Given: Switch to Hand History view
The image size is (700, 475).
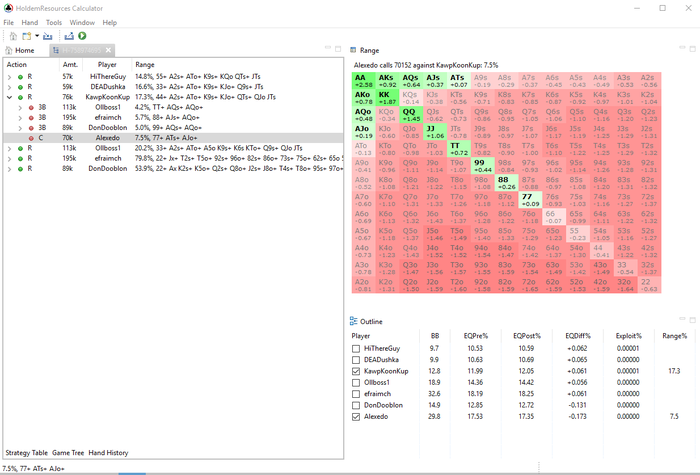Looking at the screenshot, I should click(108, 453).
